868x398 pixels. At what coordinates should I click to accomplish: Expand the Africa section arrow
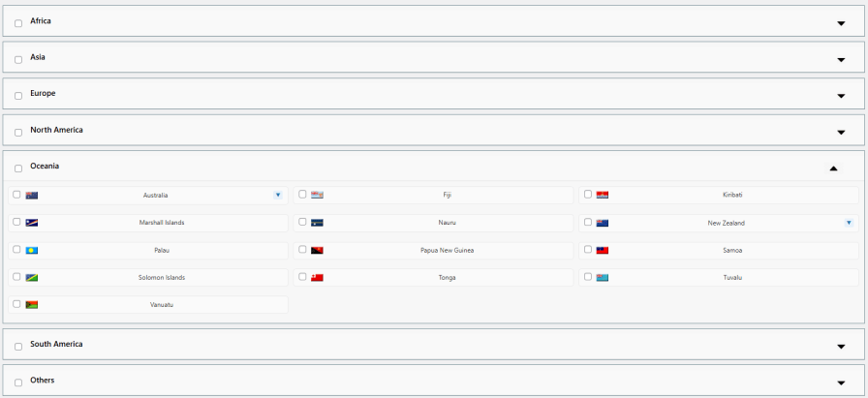[841, 23]
